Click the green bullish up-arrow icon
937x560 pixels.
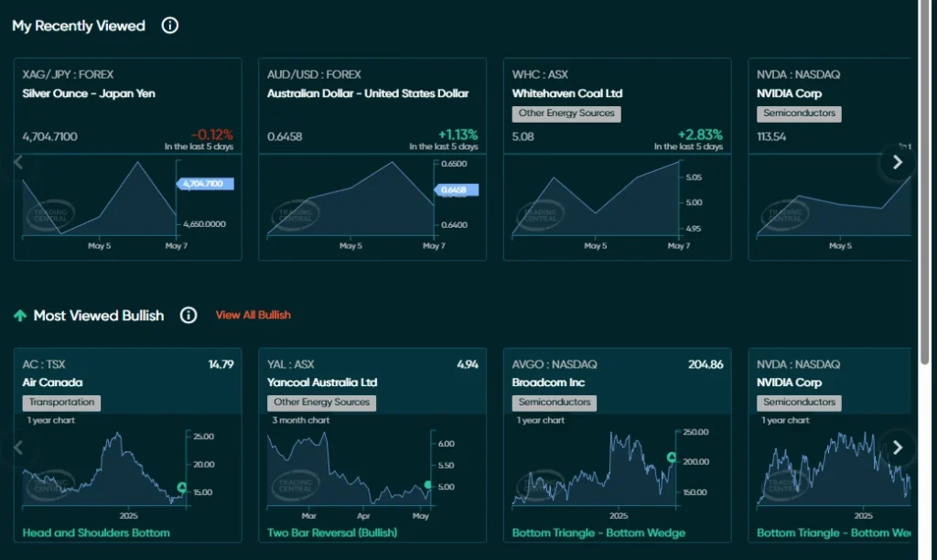19,315
